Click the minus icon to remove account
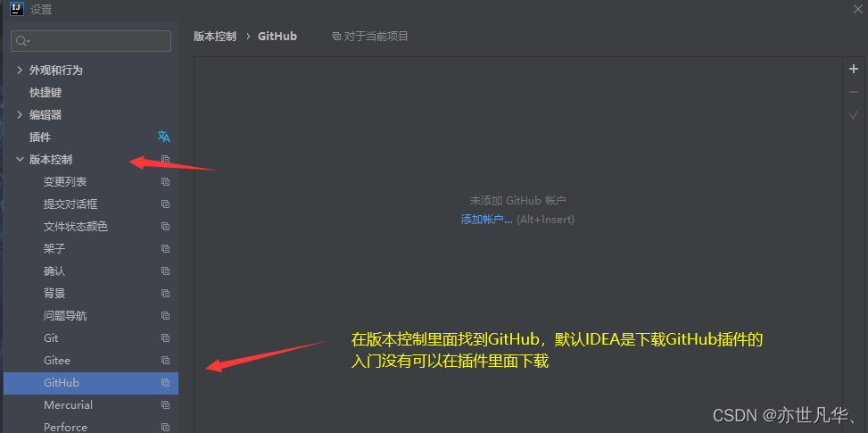Viewport: 868px width, 433px height. pos(853,93)
